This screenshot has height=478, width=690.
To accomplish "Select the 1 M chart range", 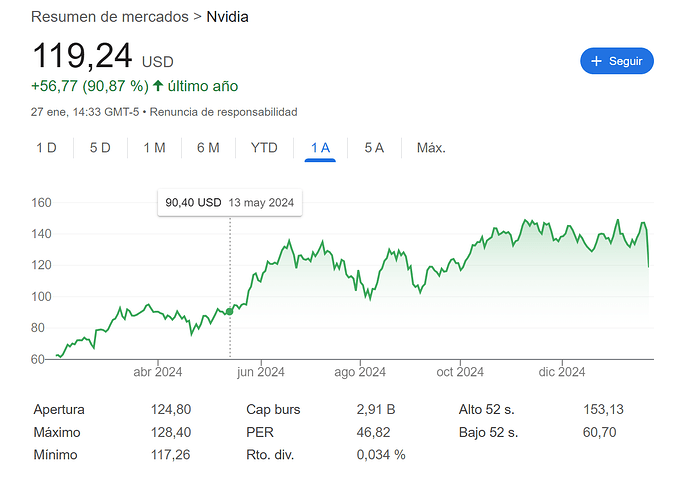I will click(x=154, y=148).
